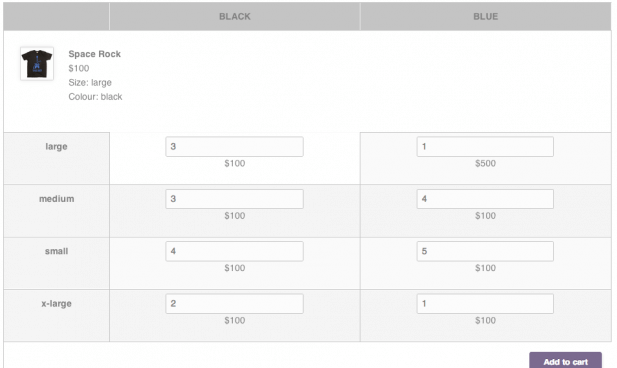Select the small size row label
This screenshot has width=617, height=368.
[x=56, y=251]
